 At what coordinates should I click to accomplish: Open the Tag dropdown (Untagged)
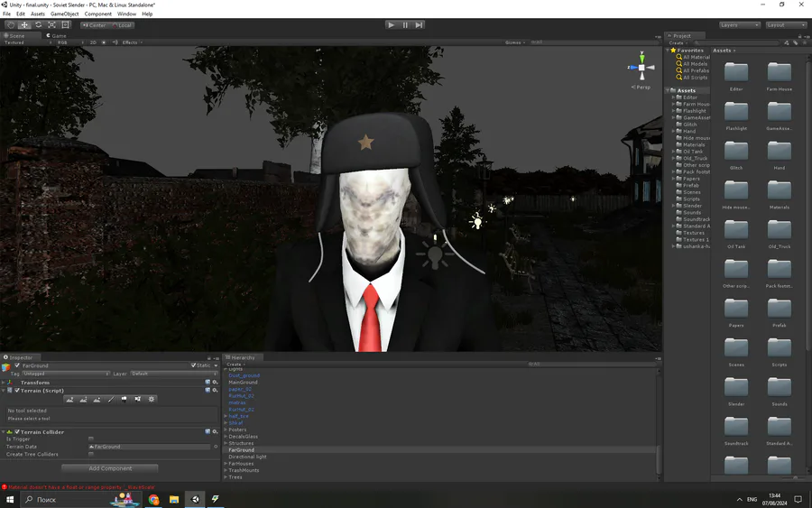click(66, 374)
